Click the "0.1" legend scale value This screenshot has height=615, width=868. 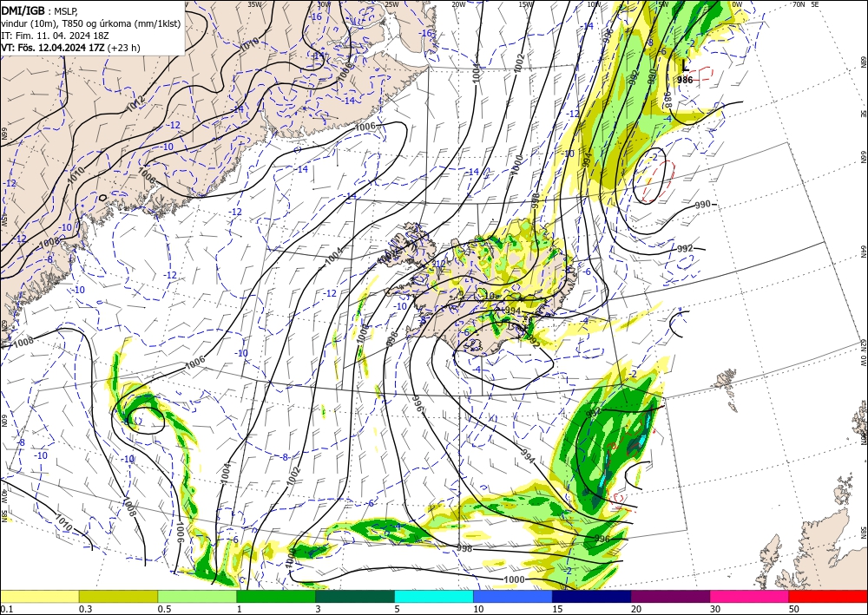pyautogui.click(x=7, y=609)
